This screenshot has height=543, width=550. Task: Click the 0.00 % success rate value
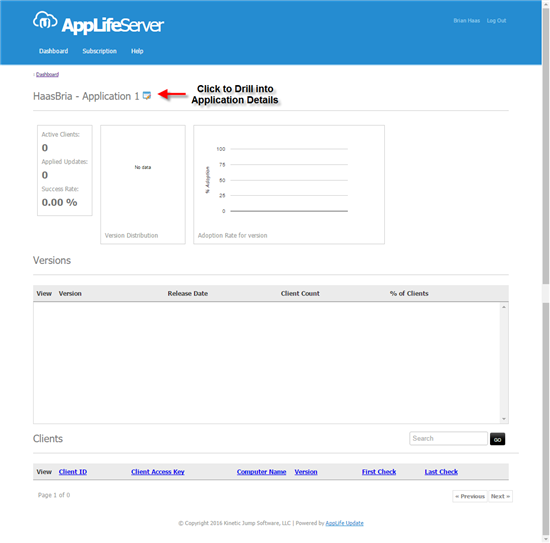tap(59, 202)
